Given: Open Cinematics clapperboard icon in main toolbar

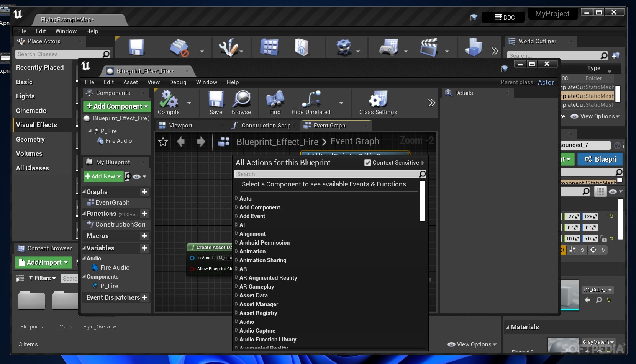Looking at the screenshot, I should pos(429,48).
